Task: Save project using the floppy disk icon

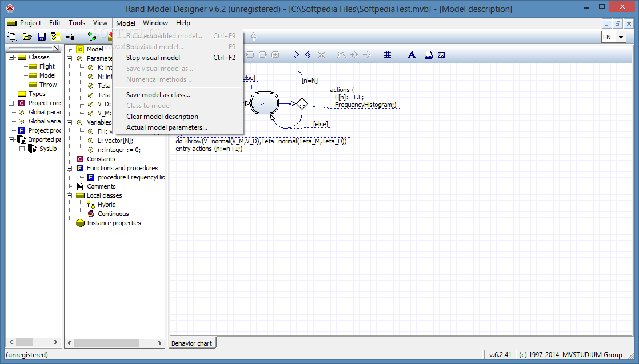Action: [x=42, y=37]
